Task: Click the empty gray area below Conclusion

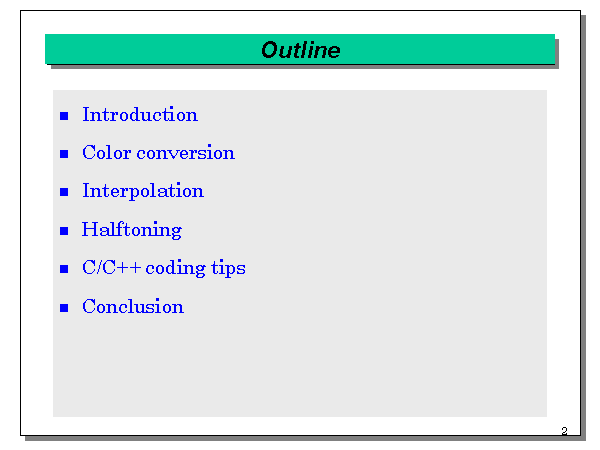Action: [x=300, y=370]
